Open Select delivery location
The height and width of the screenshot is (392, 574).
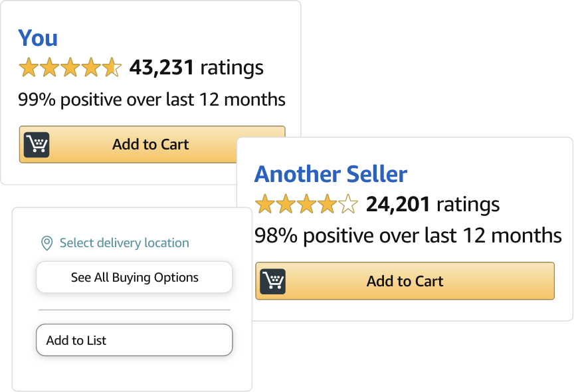point(124,243)
